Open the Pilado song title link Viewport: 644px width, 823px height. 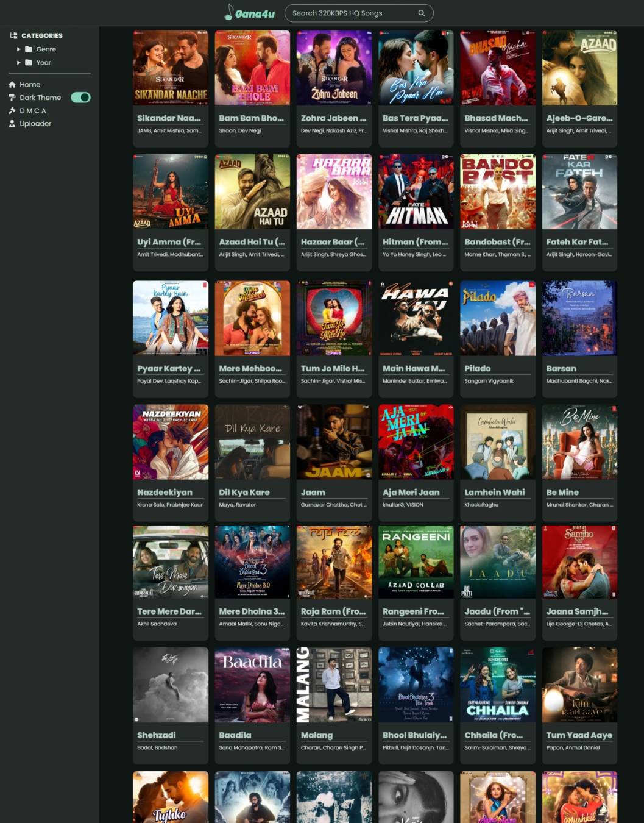[478, 368]
